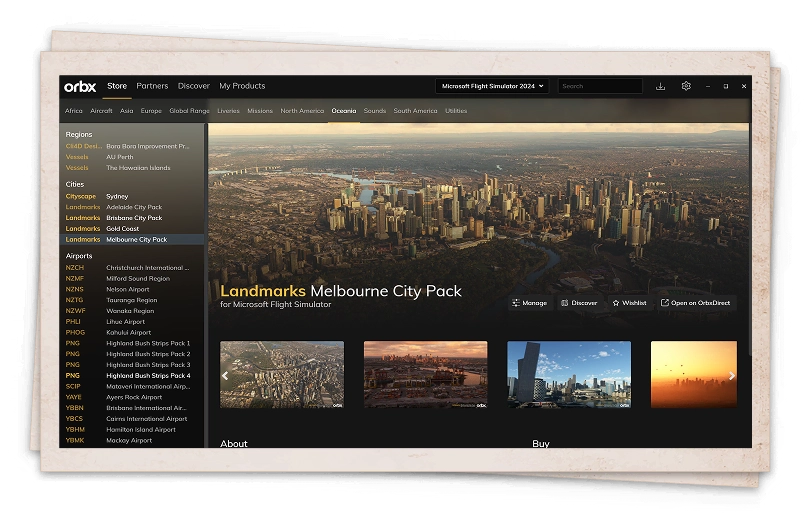Open the Partners tab
Screen dimensions: 810x520
click(x=152, y=86)
